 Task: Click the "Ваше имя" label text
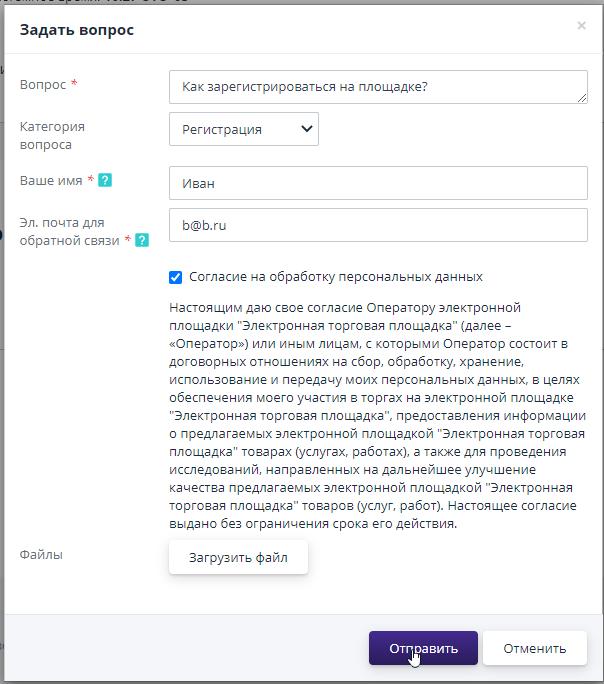point(52,181)
